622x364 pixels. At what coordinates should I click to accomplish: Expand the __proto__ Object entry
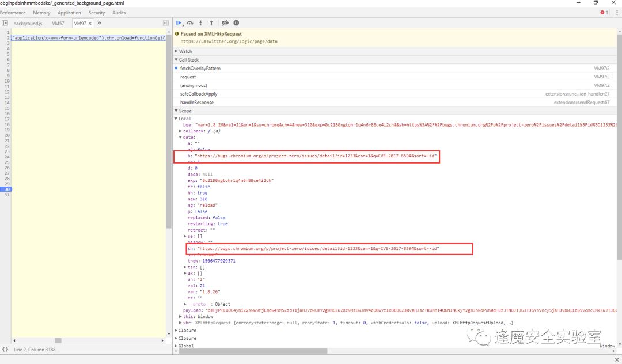(x=185, y=304)
